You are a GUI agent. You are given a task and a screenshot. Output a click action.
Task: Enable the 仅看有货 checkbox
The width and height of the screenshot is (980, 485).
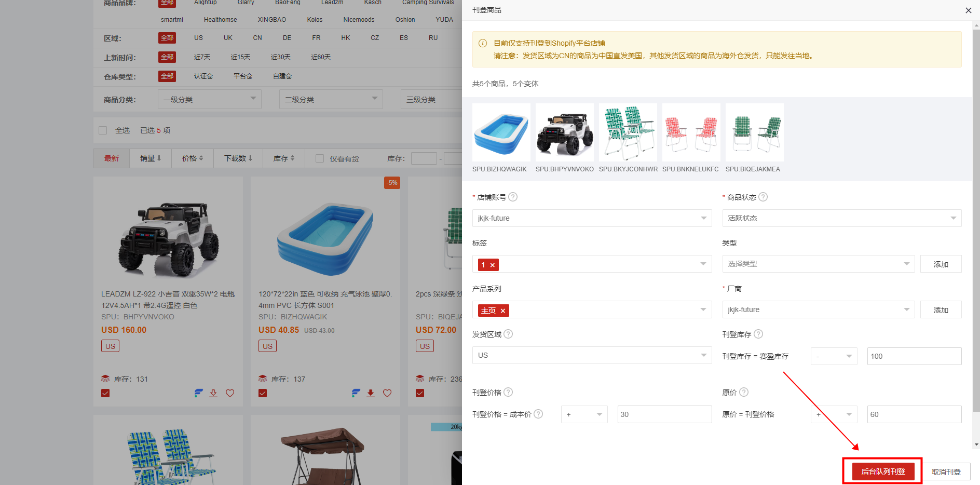coord(320,158)
